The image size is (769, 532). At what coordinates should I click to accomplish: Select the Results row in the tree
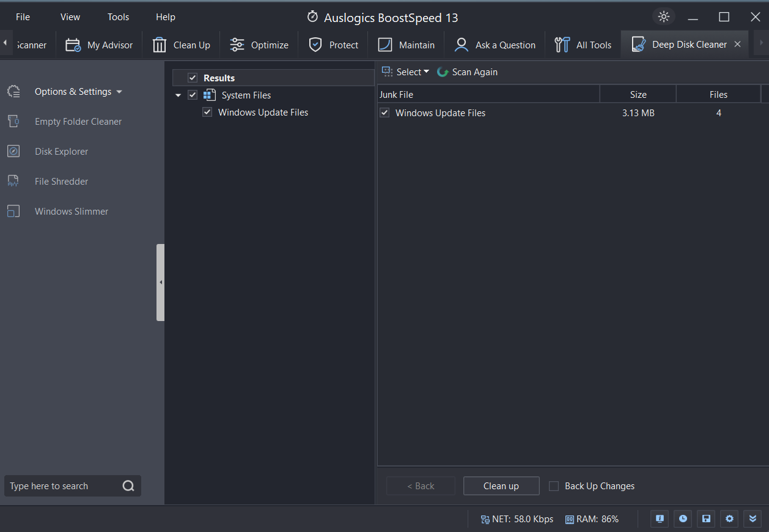tap(273, 78)
